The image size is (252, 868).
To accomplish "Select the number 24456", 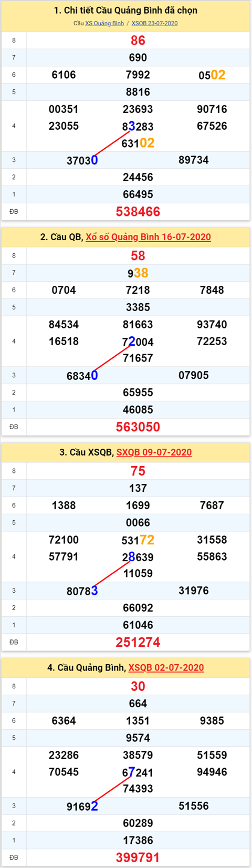I will click(x=138, y=178).
